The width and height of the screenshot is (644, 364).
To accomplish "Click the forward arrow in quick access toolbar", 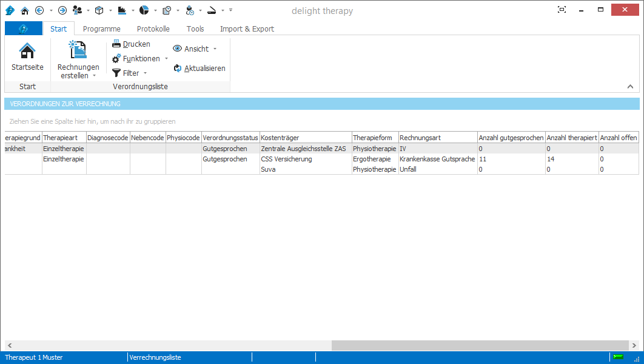I will coord(62,10).
